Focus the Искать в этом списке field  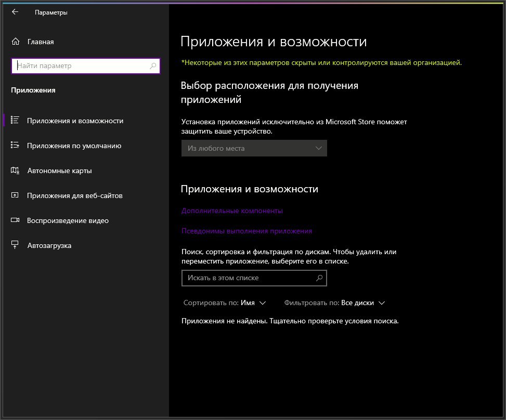pyautogui.click(x=254, y=278)
